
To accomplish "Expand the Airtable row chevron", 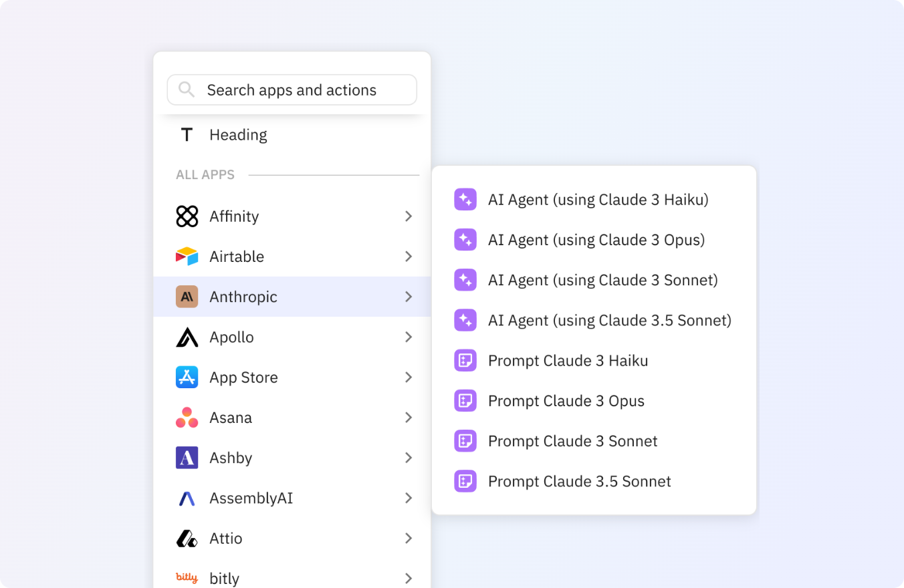I will pyautogui.click(x=409, y=257).
